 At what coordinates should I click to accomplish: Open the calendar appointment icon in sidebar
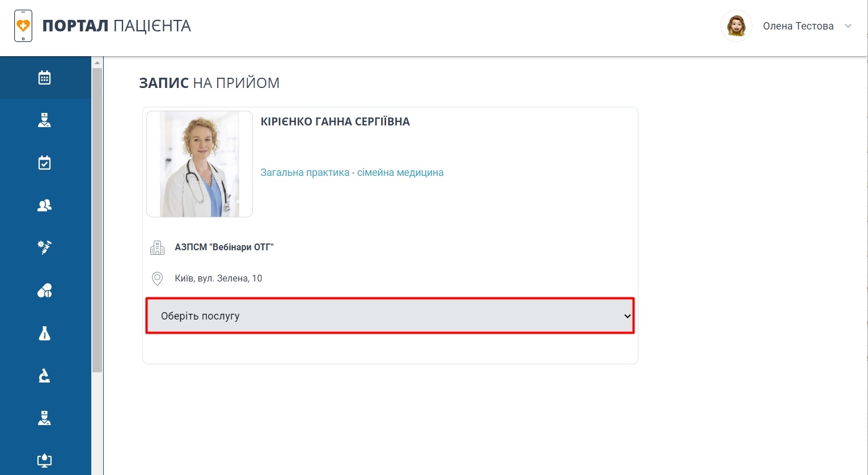click(x=44, y=78)
